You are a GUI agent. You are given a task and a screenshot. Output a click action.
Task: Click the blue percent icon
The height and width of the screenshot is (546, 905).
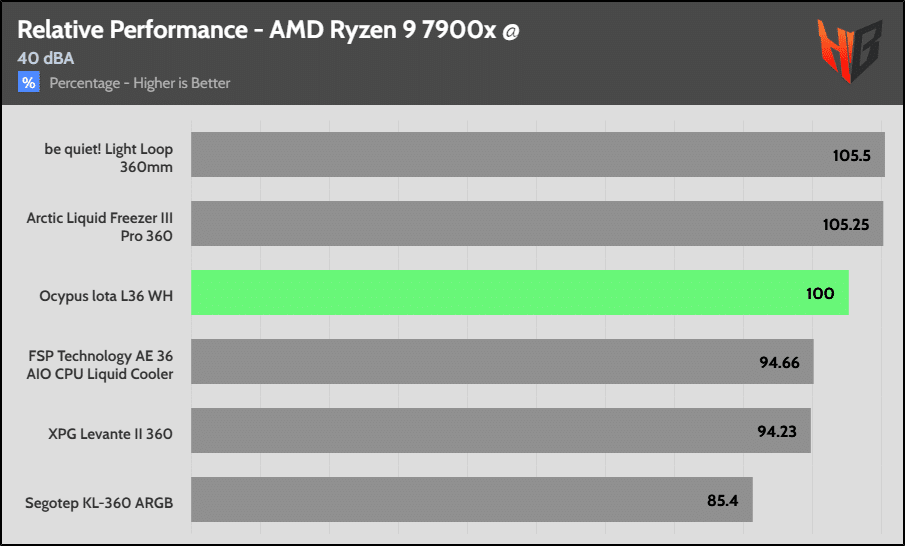click(28, 83)
